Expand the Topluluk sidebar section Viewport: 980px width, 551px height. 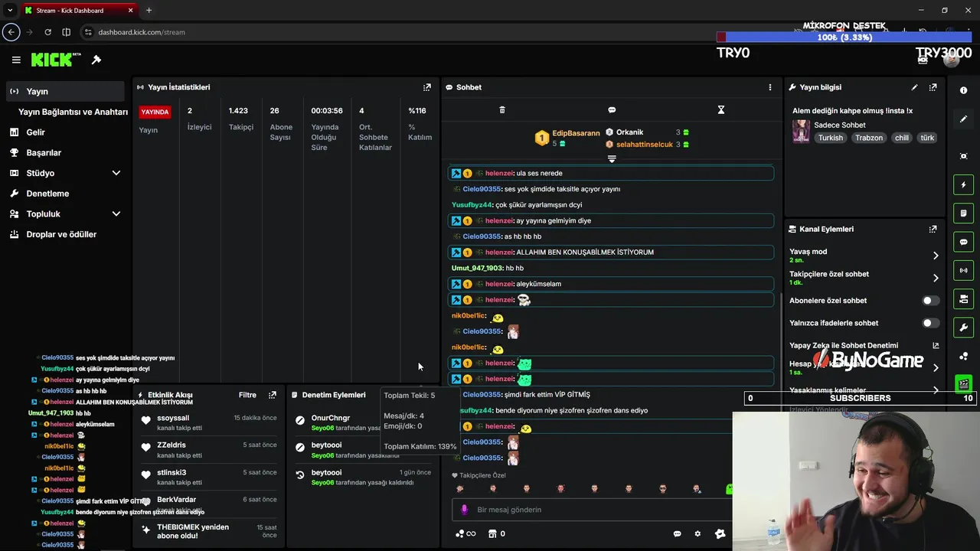(x=116, y=214)
